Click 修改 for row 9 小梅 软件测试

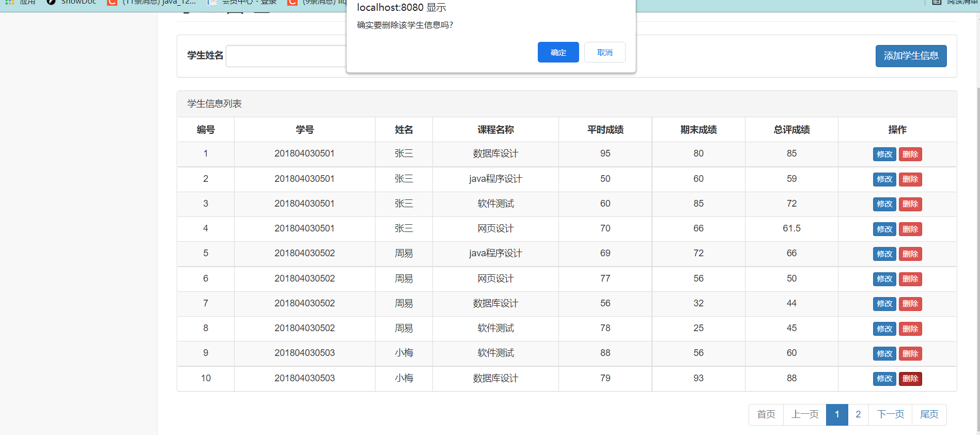click(x=884, y=353)
